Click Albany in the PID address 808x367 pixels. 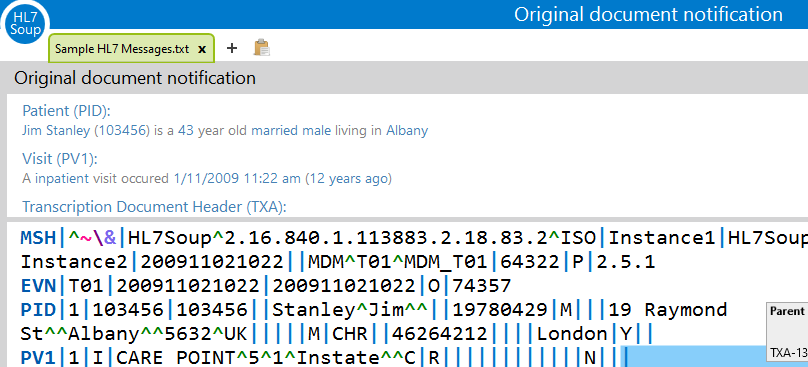click(104, 335)
